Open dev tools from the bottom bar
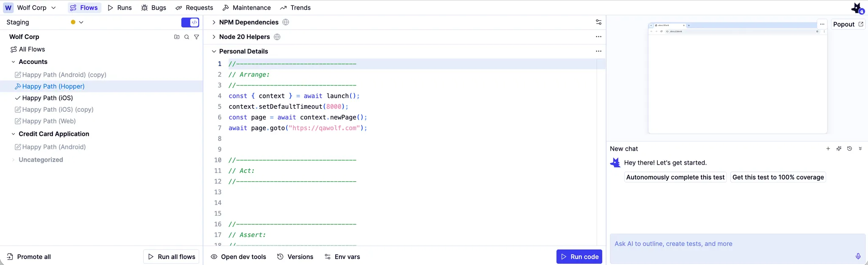The width and height of the screenshot is (868, 265). (239, 257)
